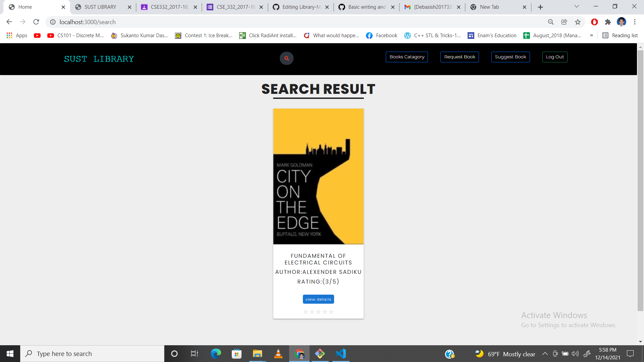Open Chrome zoom magnifier icon
This screenshot has height=362, width=644.
pyautogui.click(x=551, y=22)
